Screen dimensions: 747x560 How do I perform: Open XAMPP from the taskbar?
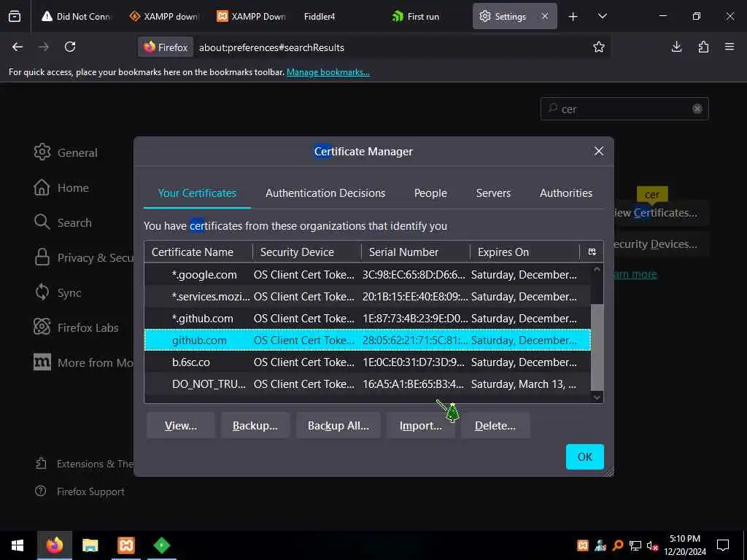(x=126, y=545)
